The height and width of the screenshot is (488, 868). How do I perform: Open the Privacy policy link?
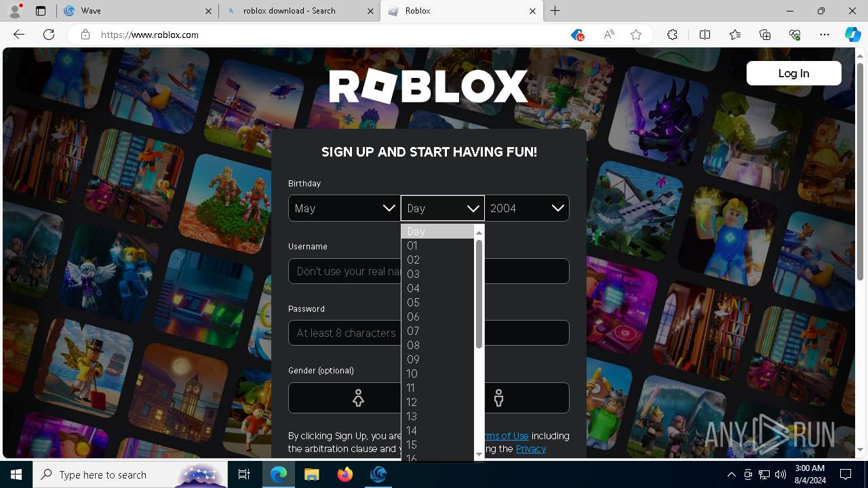[x=530, y=449]
